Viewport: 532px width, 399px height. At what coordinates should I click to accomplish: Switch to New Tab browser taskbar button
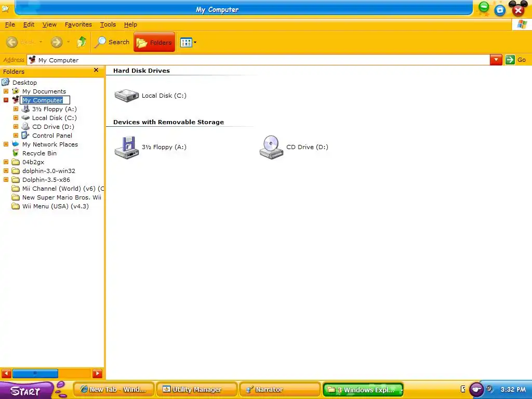(x=114, y=390)
